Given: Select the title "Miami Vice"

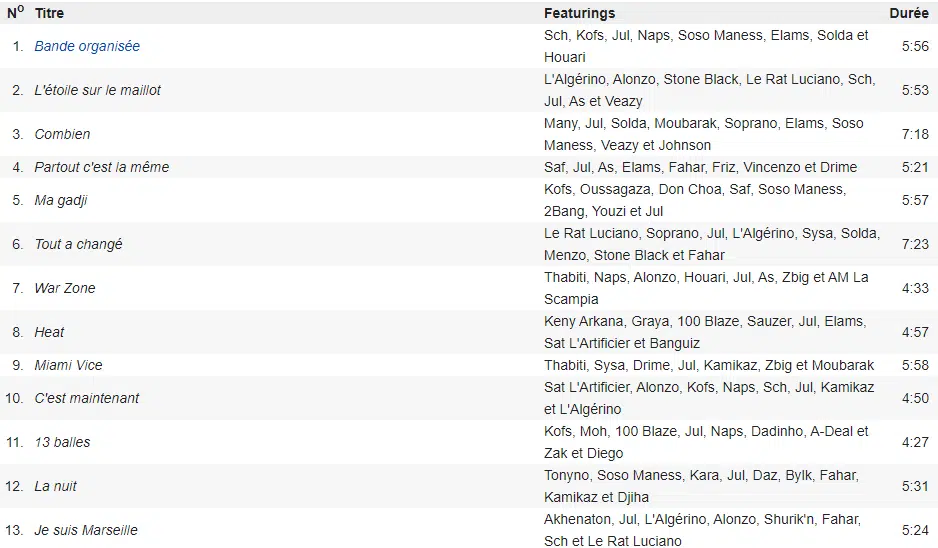Looking at the screenshot, I should click(x=68, y=365).
